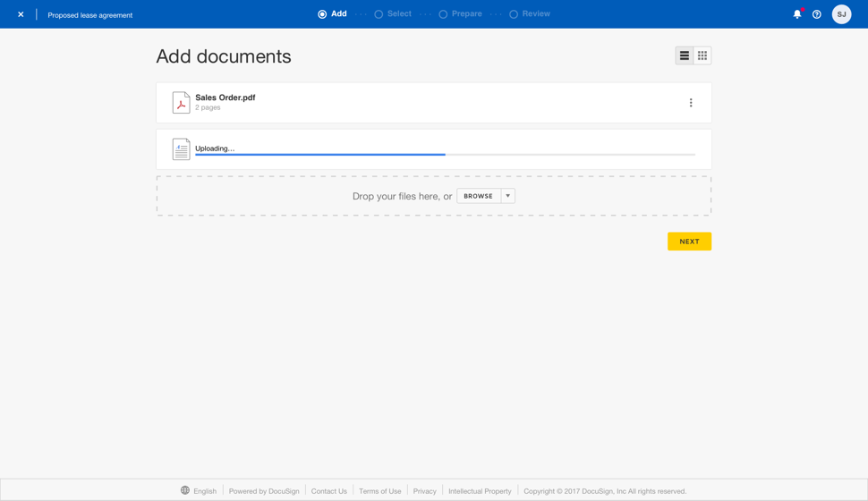Image resolution: width=868 pixels, height=501 pixels.
Task: Open the Sales Order.pdf options menu
Action: pyautogui.click(x=690, y=102)
